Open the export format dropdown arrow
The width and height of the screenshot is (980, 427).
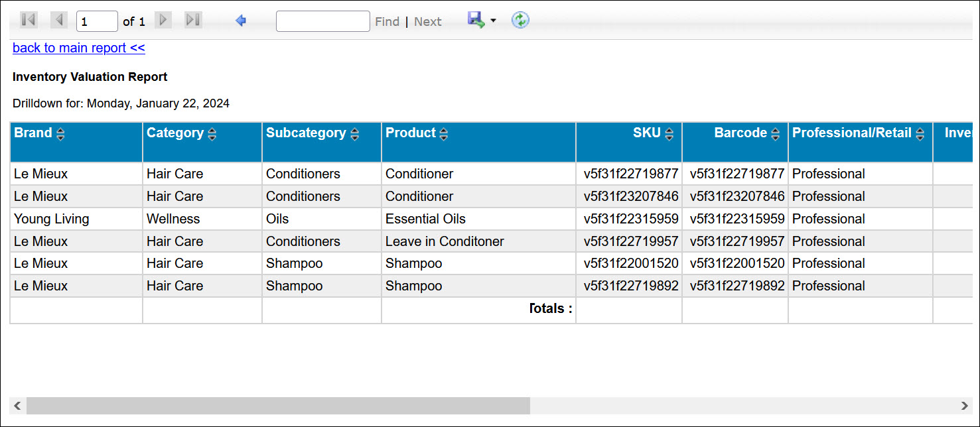(493, 21)
